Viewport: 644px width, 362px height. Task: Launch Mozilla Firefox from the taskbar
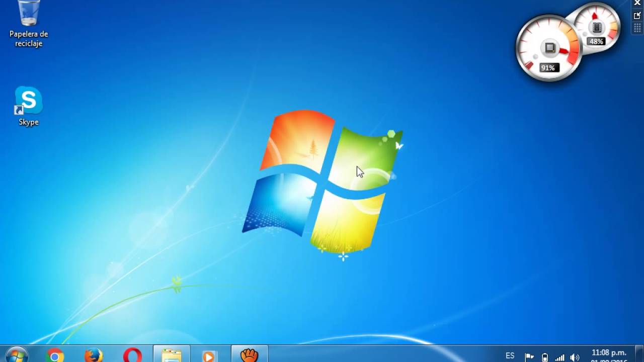94,355
